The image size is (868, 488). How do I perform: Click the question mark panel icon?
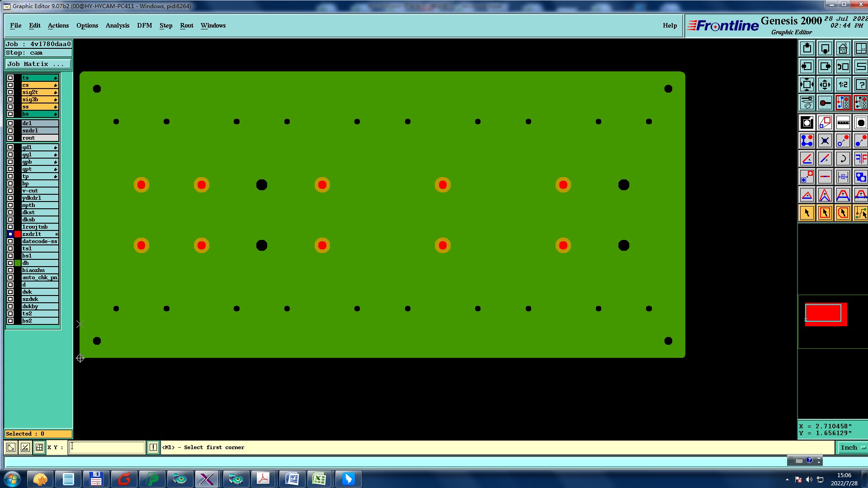click(x=861, y=84)
